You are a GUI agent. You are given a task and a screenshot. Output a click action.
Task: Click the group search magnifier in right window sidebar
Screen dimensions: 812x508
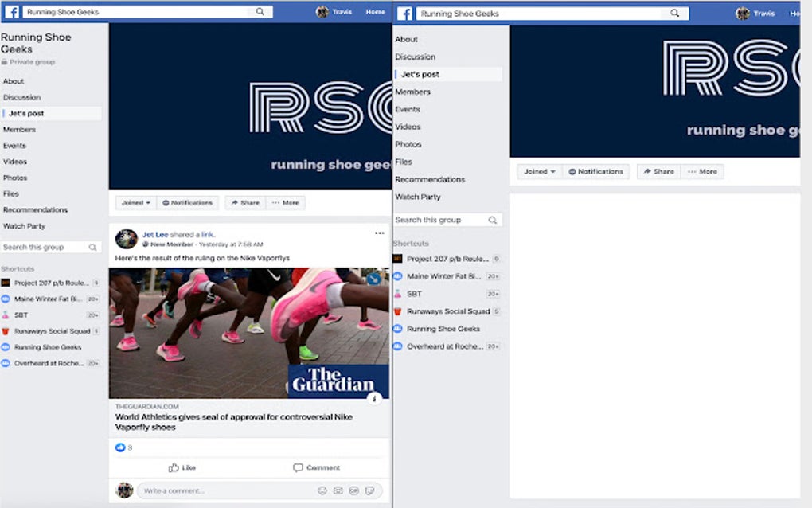pyautogui.click(x=493, y=220)
